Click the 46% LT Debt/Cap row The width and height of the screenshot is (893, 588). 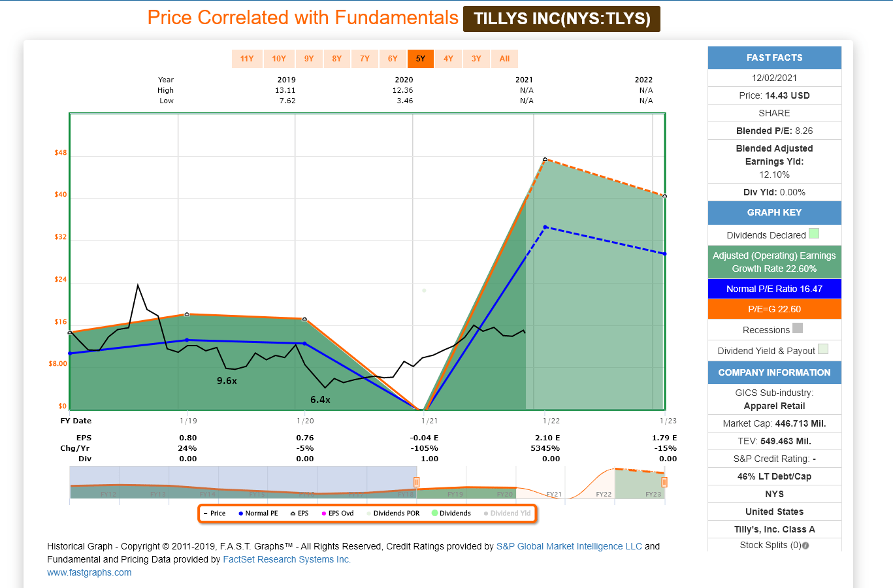click(775, 476)
